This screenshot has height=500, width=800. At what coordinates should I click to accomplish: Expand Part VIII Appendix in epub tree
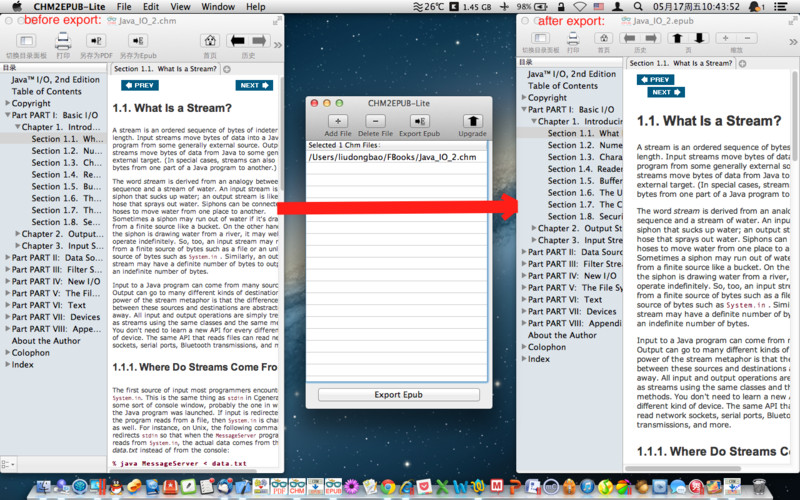click(524, 323)
